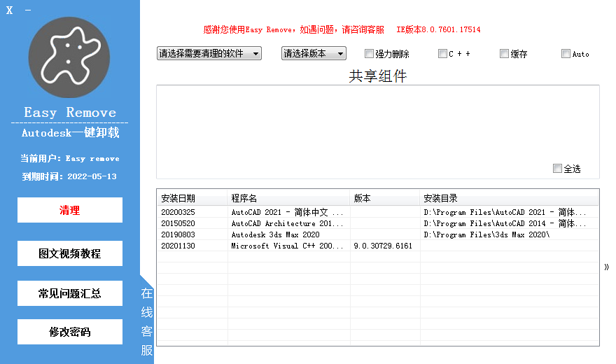The height and width of the screenshot is (364, 616).
Task: Click the 修改密码 button
Action: click(x=70, y=332)
